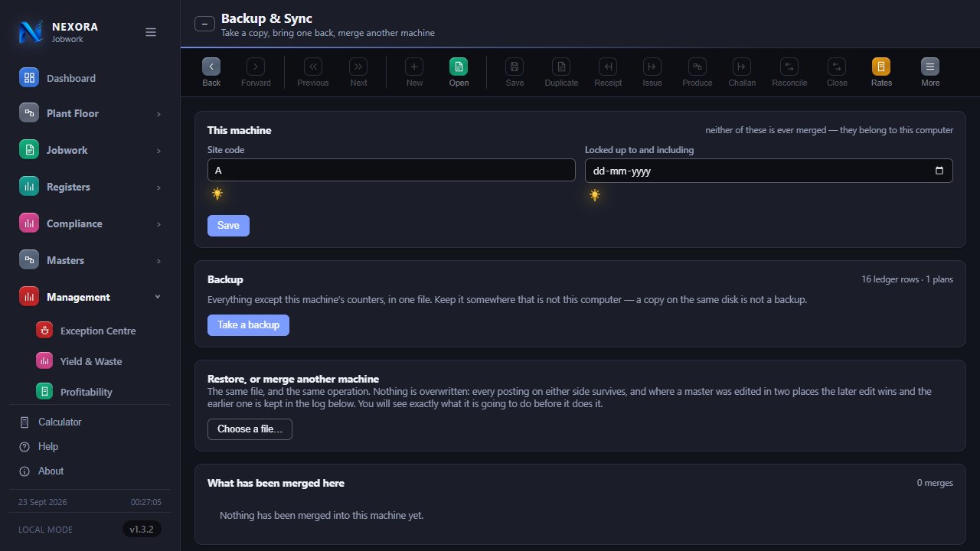
Task: Click the Save button in This machine
Action: [228, 226]
